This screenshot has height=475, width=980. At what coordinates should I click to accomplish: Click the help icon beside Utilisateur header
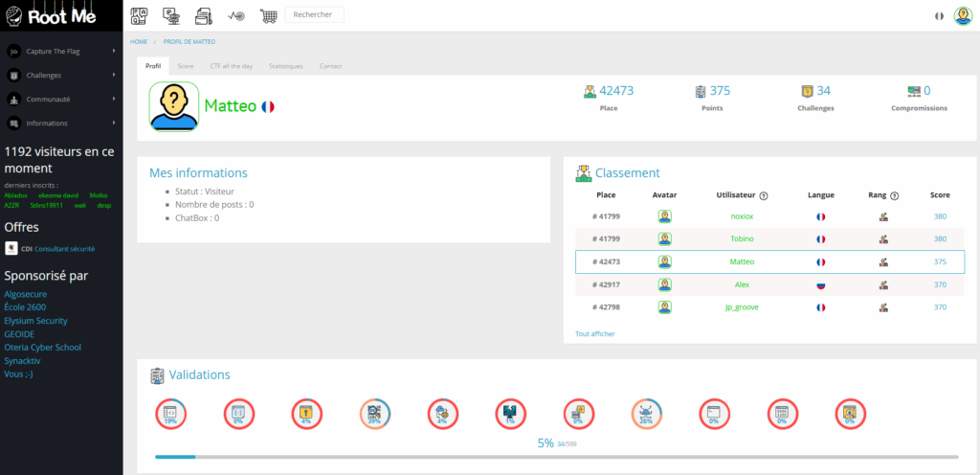(x=764, y=195)
